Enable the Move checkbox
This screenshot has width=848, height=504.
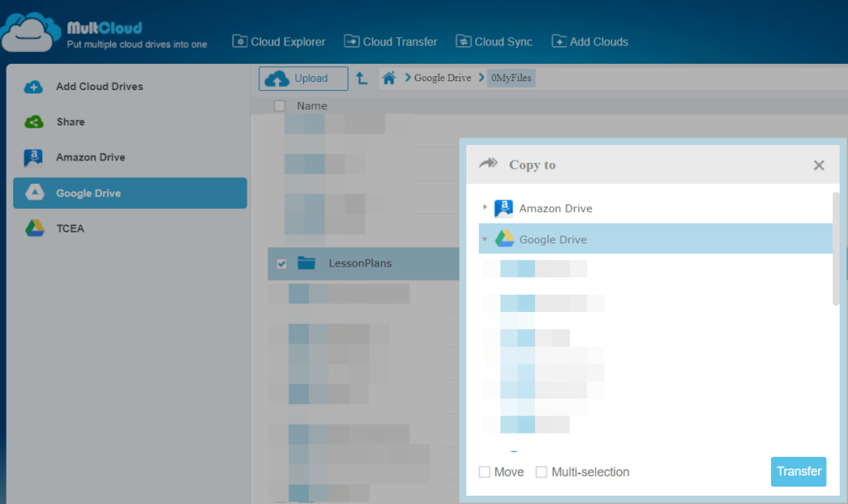484,472
